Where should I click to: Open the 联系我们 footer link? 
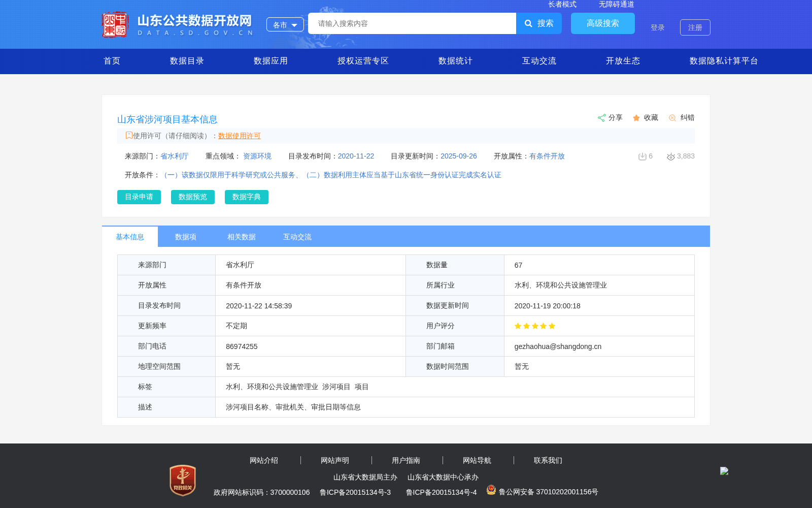(x=548, y=460)
